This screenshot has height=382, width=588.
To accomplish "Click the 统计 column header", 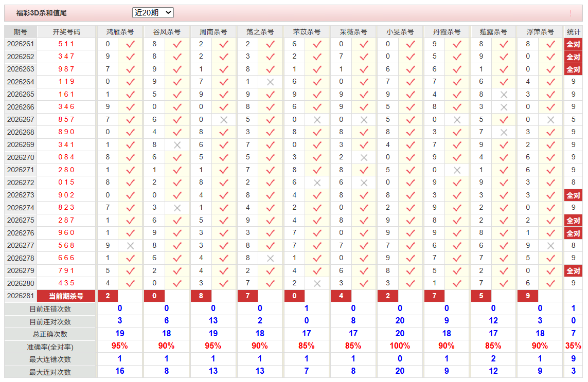I will pyautogui.click(x=573, y=32).
